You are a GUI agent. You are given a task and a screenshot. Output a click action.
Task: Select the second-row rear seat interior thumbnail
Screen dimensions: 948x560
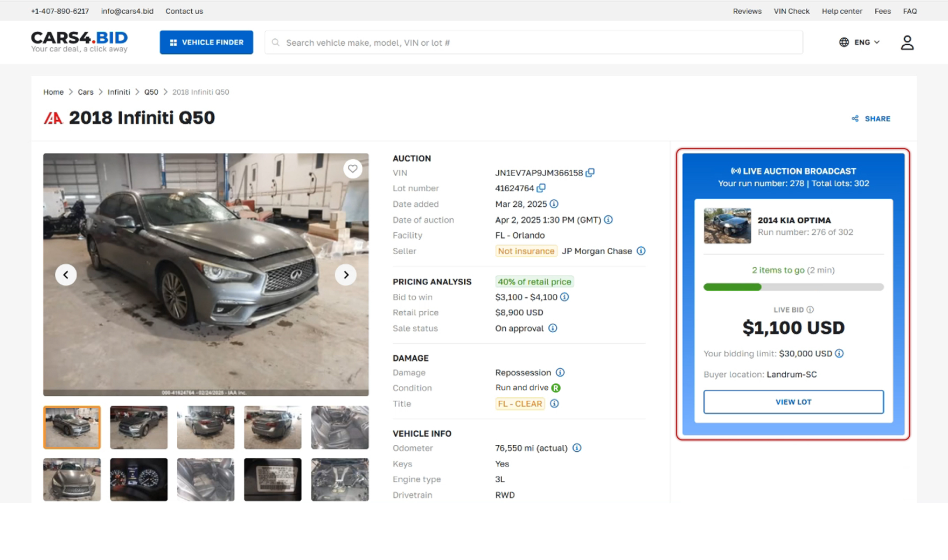[206, 480]
